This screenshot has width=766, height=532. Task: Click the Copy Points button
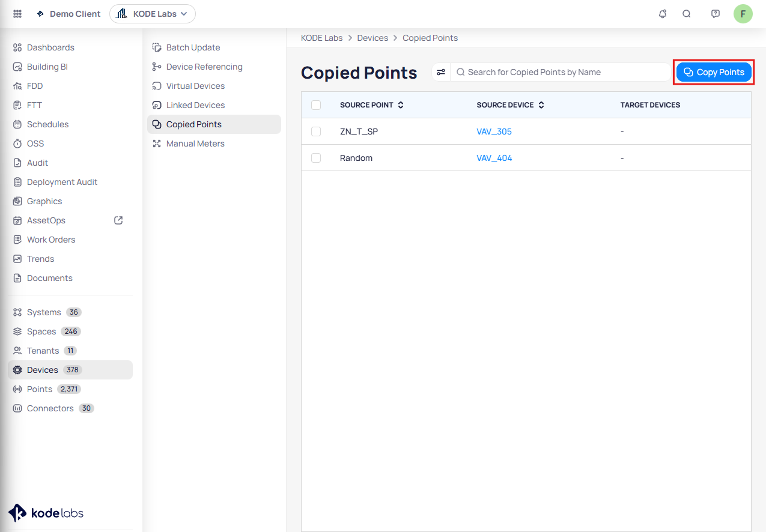[714, 72]
